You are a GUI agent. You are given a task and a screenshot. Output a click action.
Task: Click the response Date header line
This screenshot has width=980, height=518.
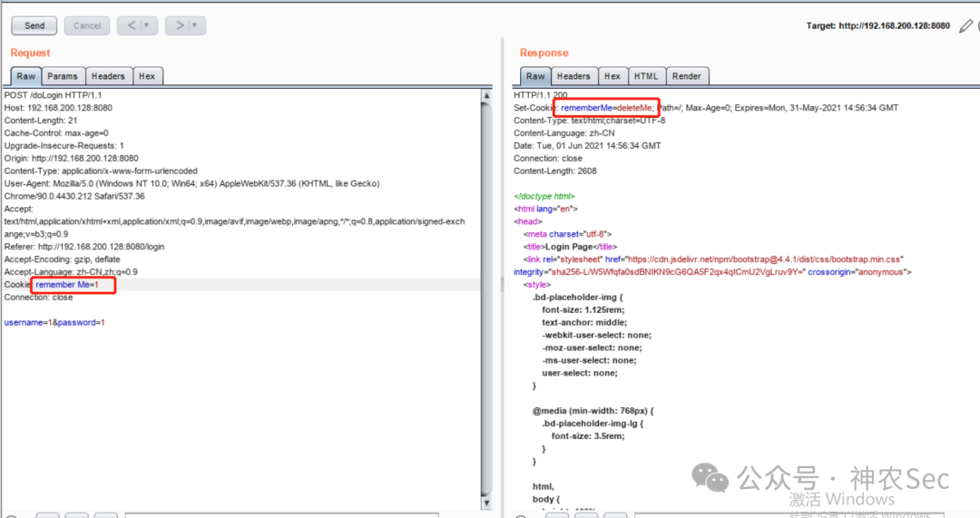(587, 145)
